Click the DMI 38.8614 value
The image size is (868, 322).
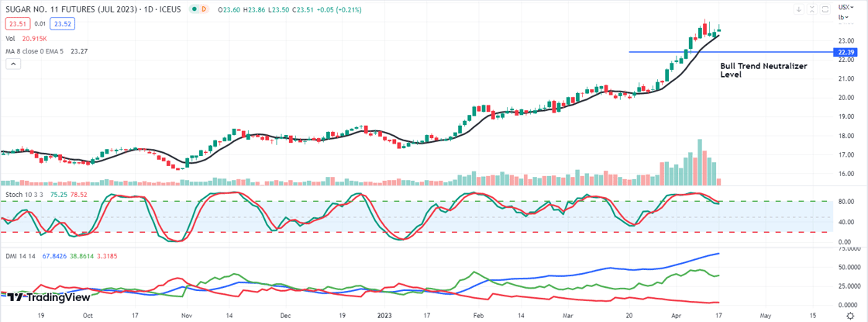(82, 256)
